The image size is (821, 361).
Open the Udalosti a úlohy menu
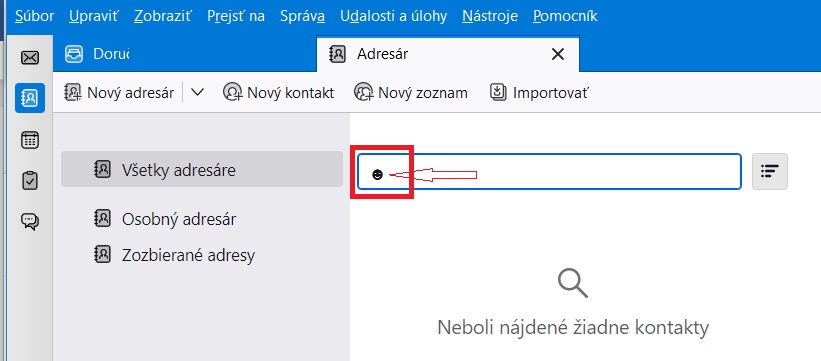(393, 16)
